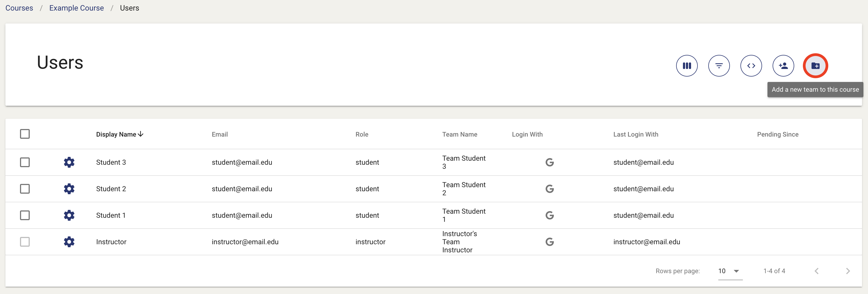
Task: Open settings gear for Student 3
Action: point(69,162)
